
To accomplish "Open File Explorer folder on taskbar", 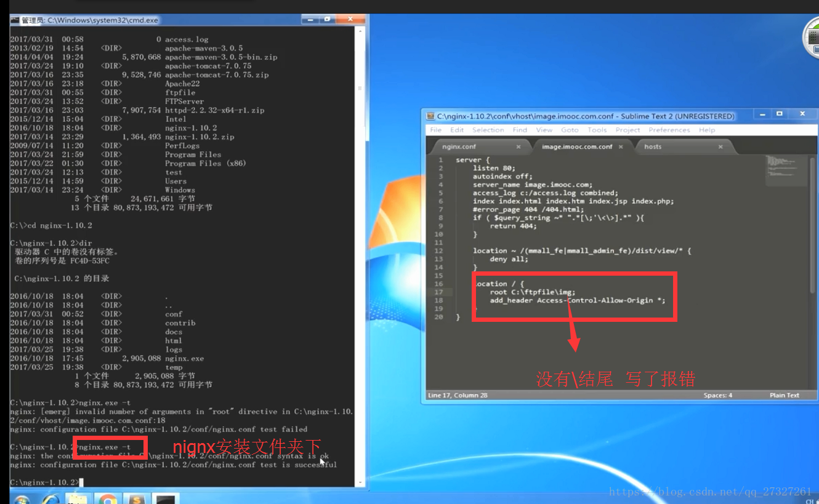I will pos(78,499).
